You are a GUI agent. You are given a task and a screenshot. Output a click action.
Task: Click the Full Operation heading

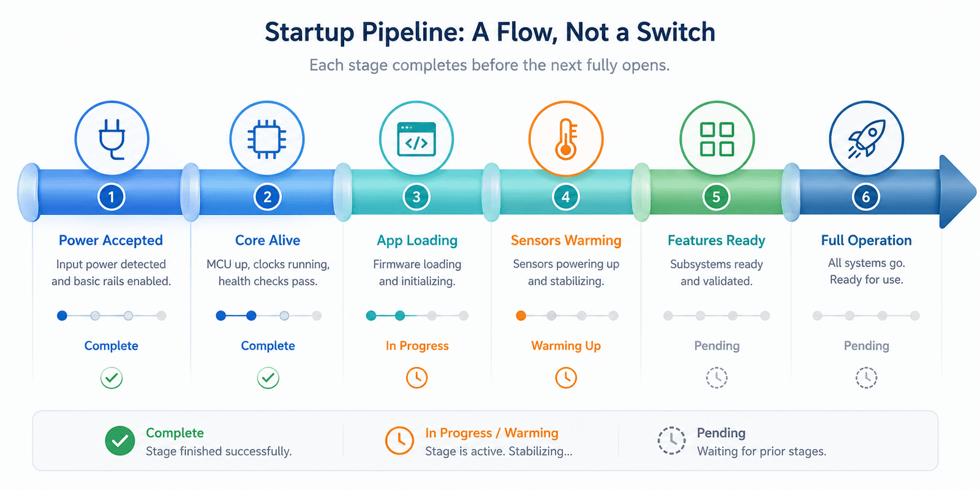tap(866, 241)
